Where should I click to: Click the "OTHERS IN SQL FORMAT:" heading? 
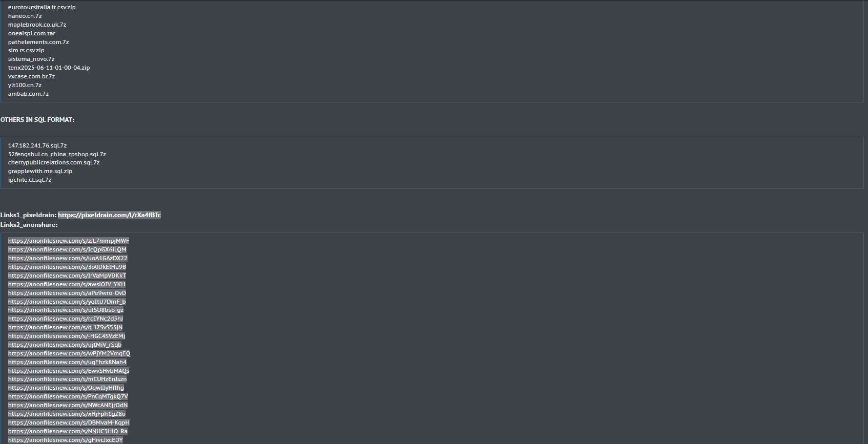click(37, 120)
